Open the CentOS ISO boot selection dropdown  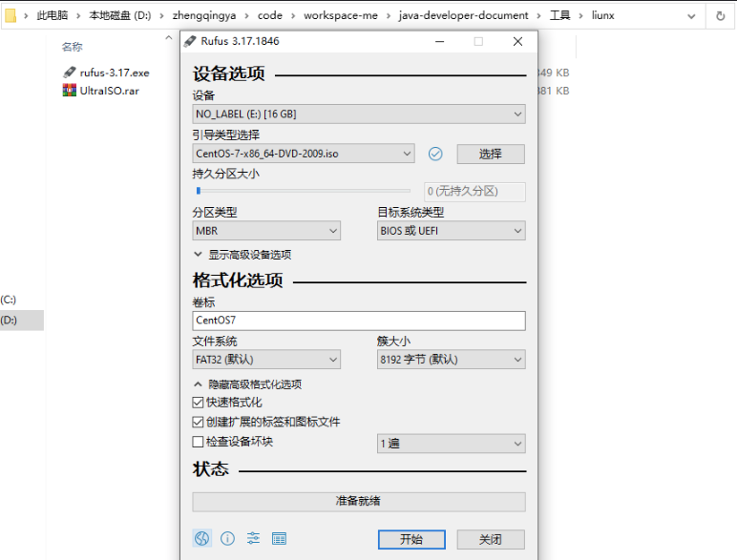(x=304, y=154)
